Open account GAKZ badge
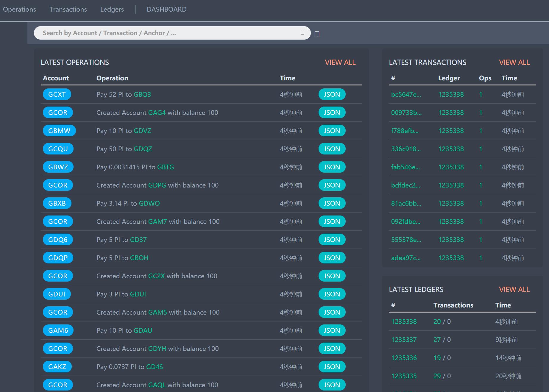The width and height of the screenshot is (549, 392). click(57, 367)
